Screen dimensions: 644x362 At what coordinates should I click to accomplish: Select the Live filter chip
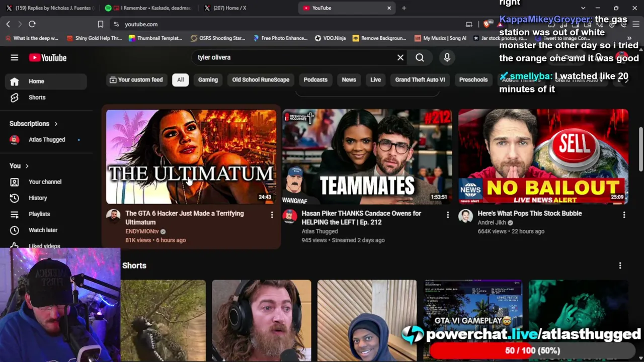(375, 80)
